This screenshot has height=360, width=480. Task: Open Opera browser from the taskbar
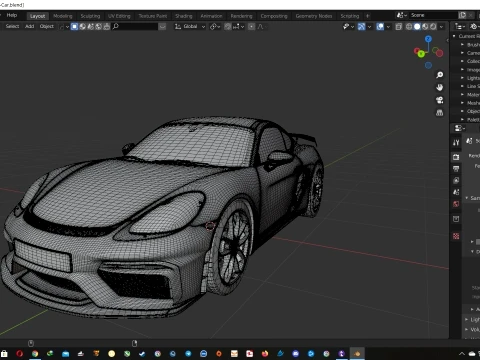coord(20,354)
